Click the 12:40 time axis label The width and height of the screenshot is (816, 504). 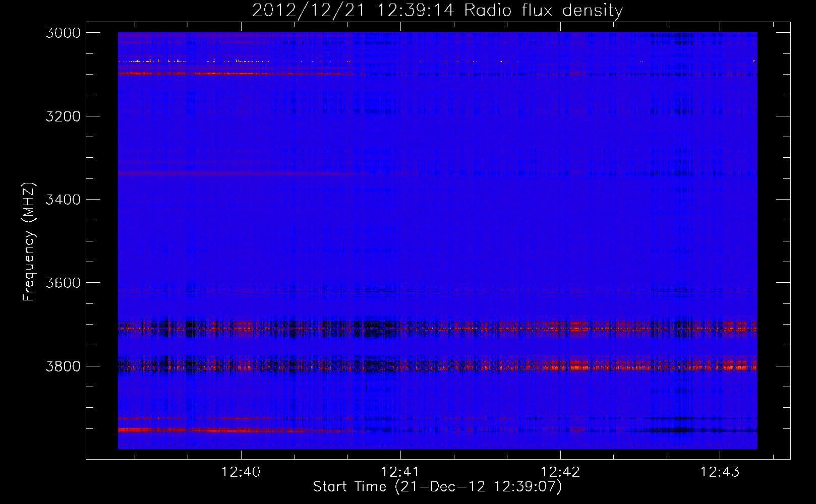pos(241,472)
